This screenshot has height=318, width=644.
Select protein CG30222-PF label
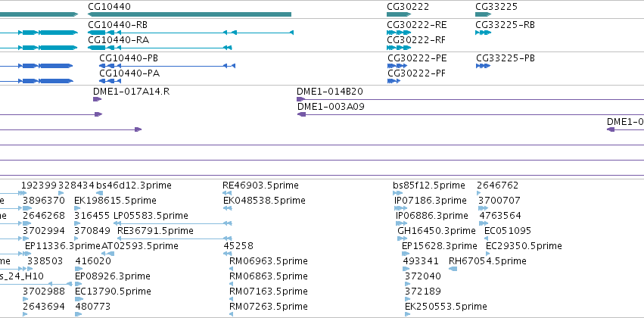point(416,73)
